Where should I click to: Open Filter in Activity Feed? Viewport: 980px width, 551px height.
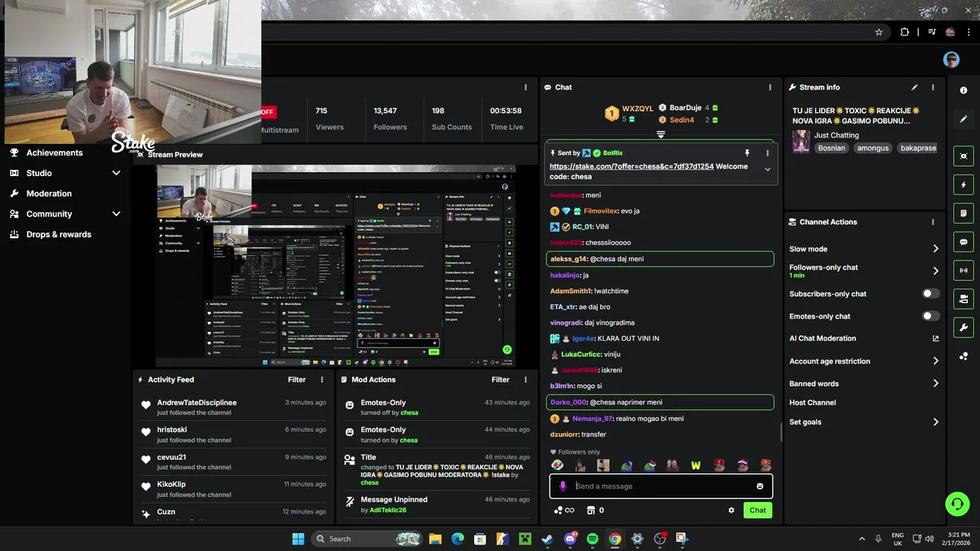click(x=296, y=380)
